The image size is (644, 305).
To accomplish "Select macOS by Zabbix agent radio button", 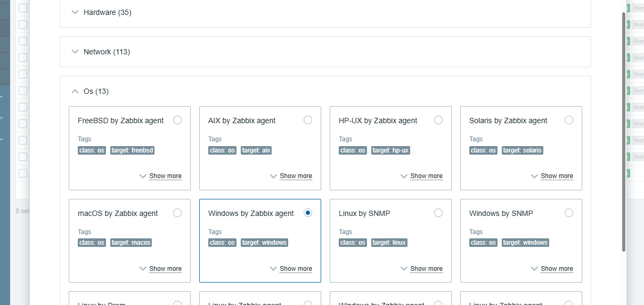I will tap(177, 213).
